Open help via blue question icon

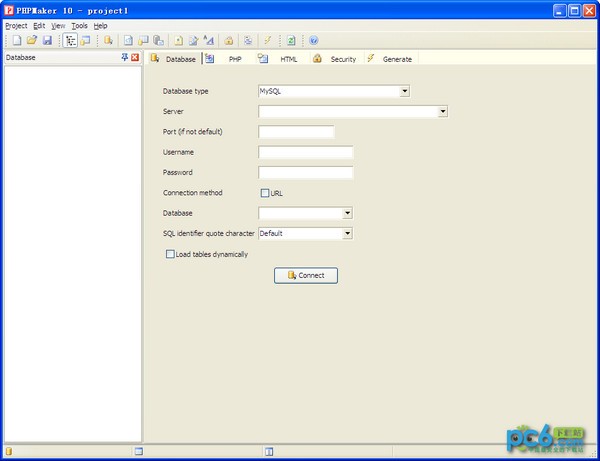314,40
